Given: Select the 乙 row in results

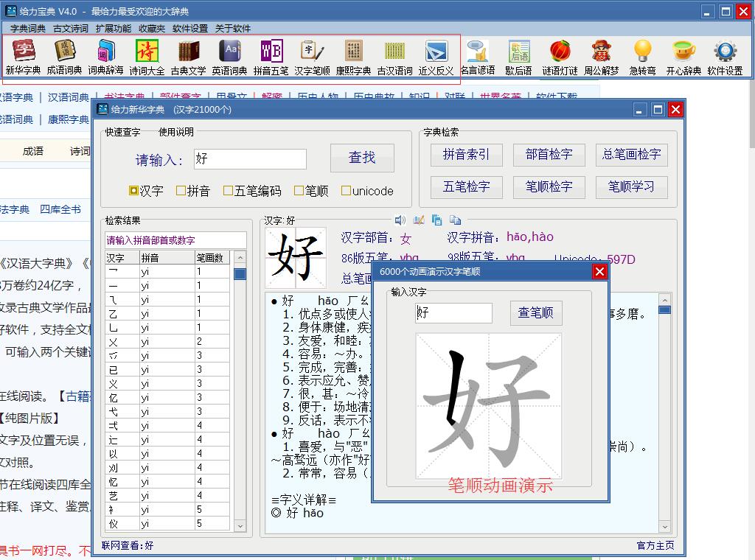Looking at the screenshot, I should (167, 314).
